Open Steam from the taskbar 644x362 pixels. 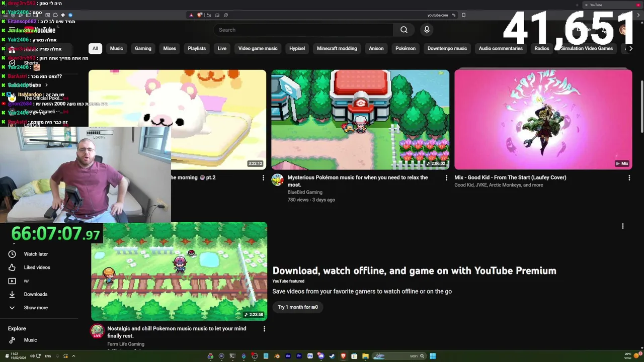tap(332, 356)
